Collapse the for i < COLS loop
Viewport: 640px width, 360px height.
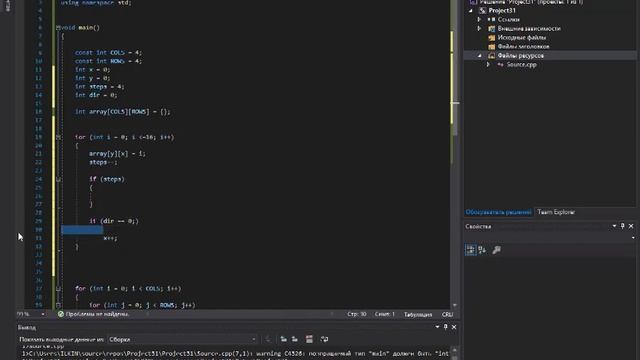tap(58, 289)
